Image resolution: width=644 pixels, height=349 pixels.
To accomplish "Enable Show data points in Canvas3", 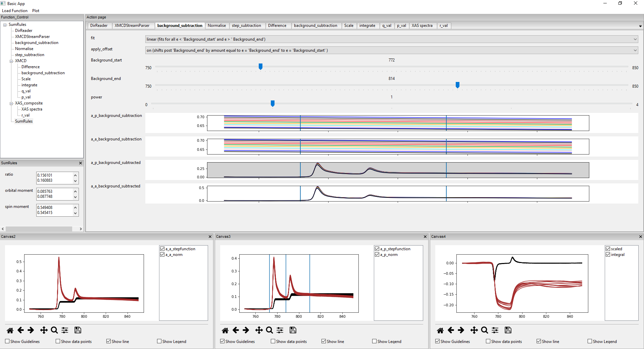I will point(273,341).
